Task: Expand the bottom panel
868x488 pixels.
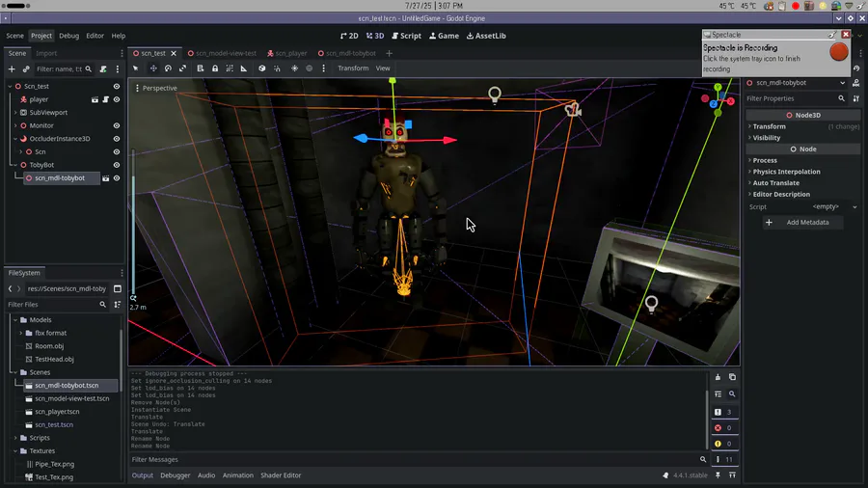Action: [x=732, y=475]
